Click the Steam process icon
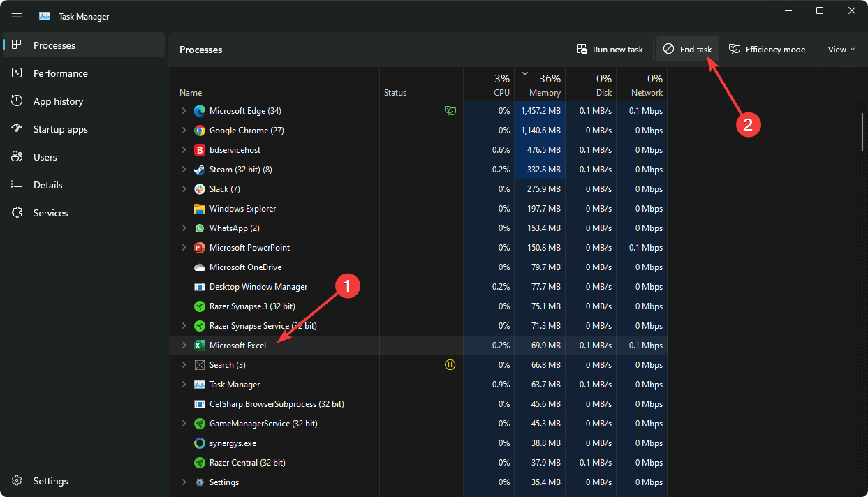The width and height of the screenshot is (868, 497). point(199,170)
